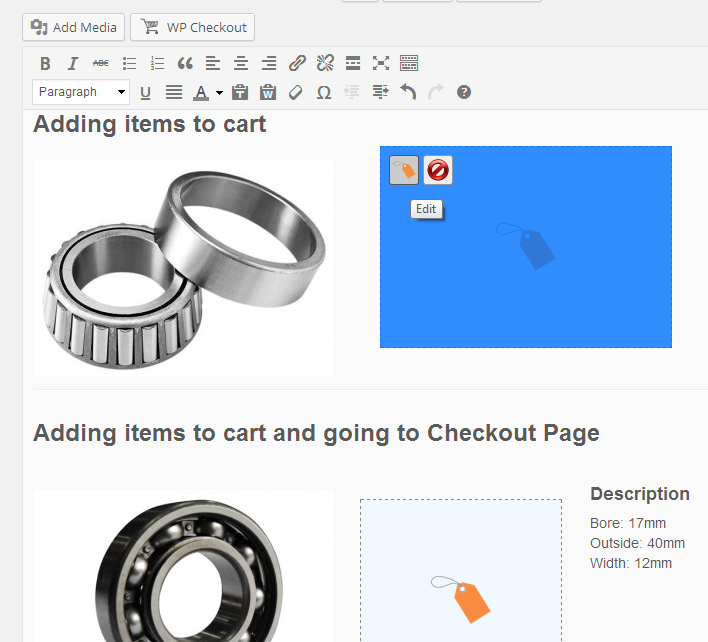
Task: Toggle underline formatting
Action: [x=145, y=93]
